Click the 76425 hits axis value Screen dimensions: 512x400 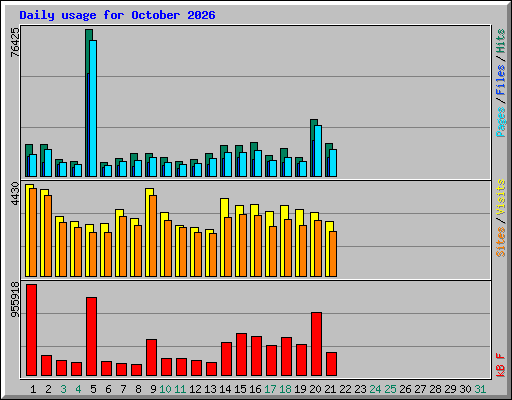click(15, 42)
